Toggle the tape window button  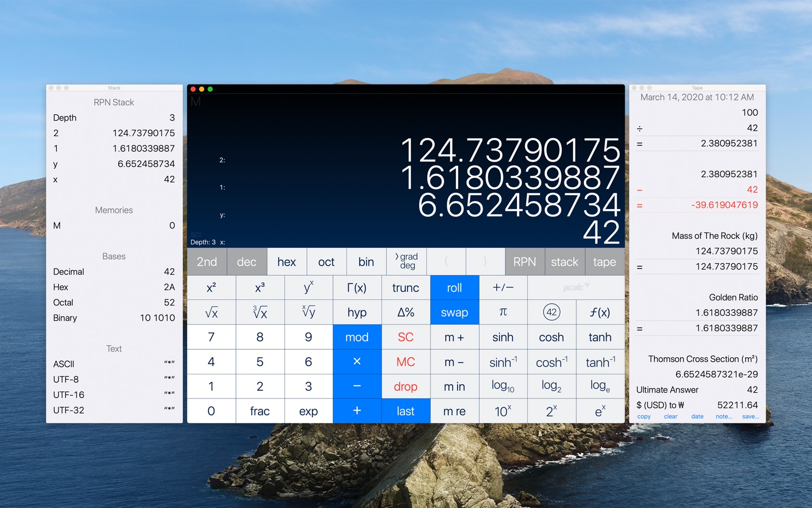pyautogui.click(x=605, y=262)
